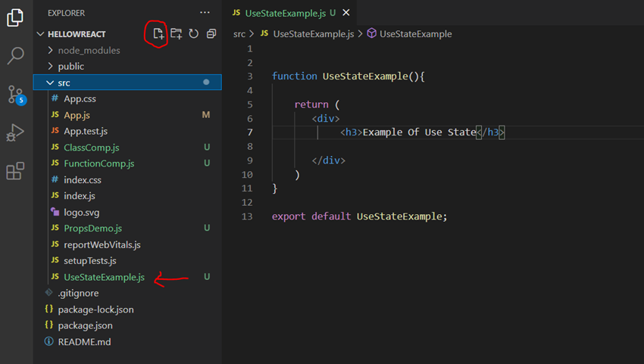The height and width of the screenshot is (364, 644).
Task: Close the UseStateExample.js tab
Action: click(346, 13)
